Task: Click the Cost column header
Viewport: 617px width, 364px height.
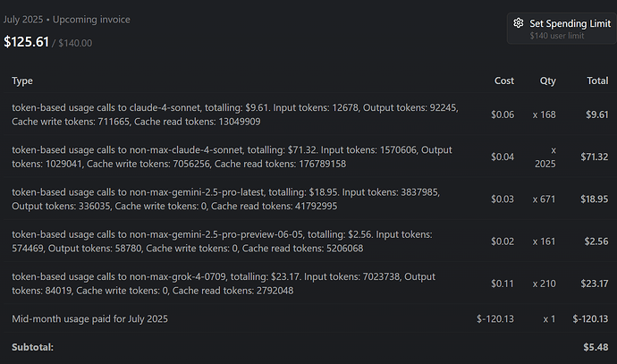Action: [x=504, y=80]
